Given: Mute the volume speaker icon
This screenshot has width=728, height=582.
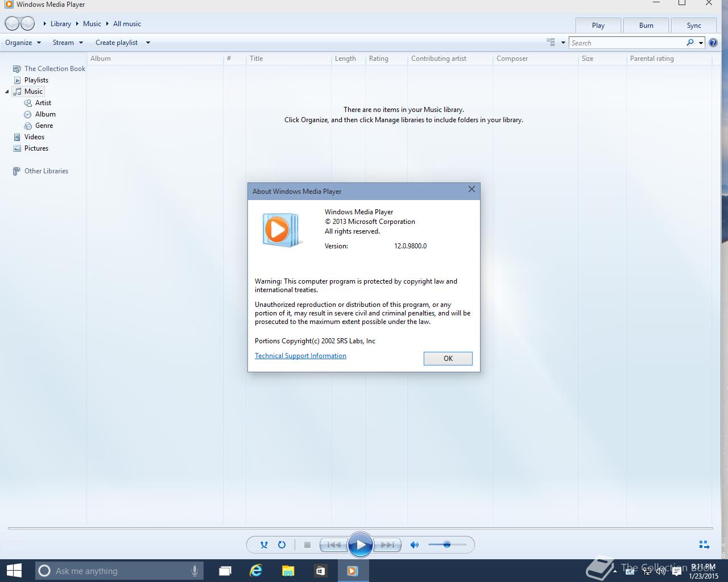Looking at the screenshot, I should click(x=415, y=544).
